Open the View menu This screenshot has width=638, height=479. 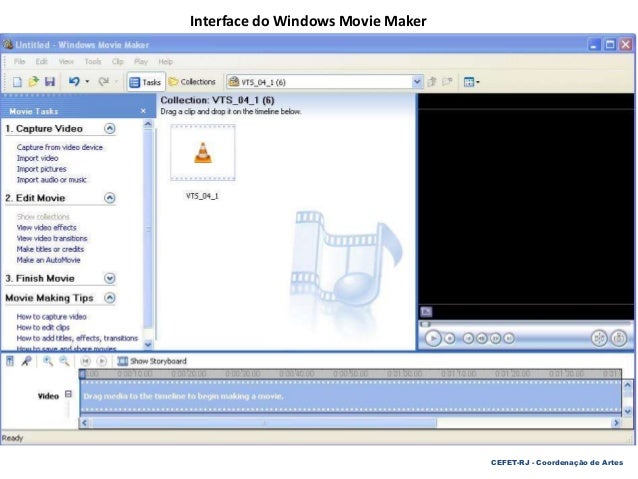(x=66, y=61)
